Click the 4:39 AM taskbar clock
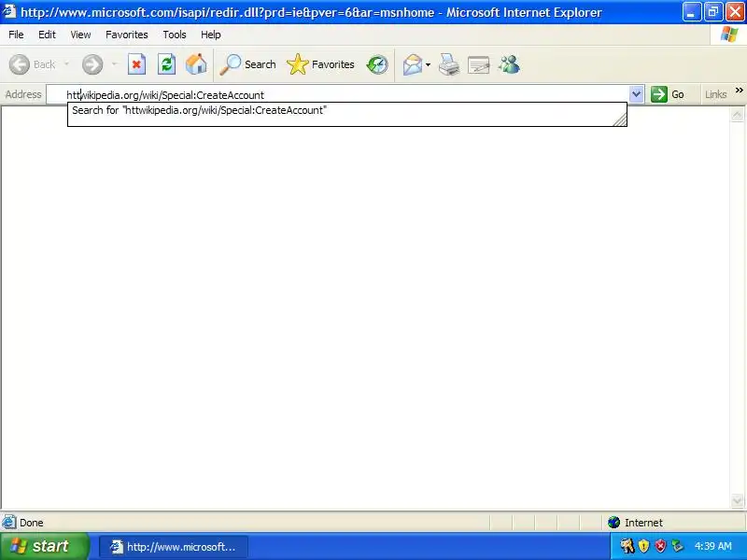 (x=712, y=546)
